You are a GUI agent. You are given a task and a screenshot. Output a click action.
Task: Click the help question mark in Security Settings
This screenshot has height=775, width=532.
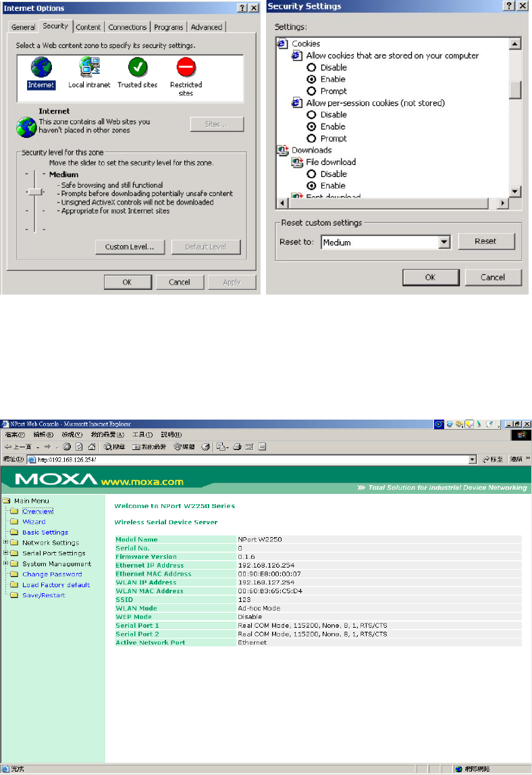509,5
